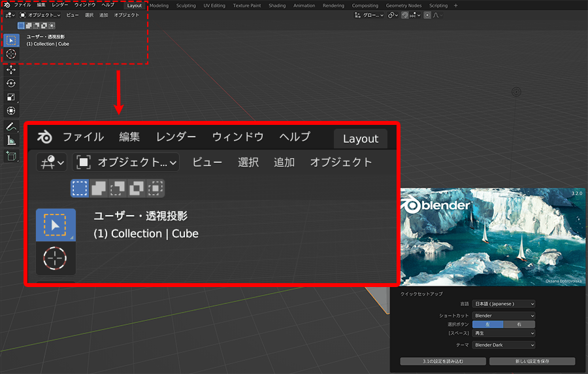Select the Rotate tool in the left toolbar

coord(11,83)
